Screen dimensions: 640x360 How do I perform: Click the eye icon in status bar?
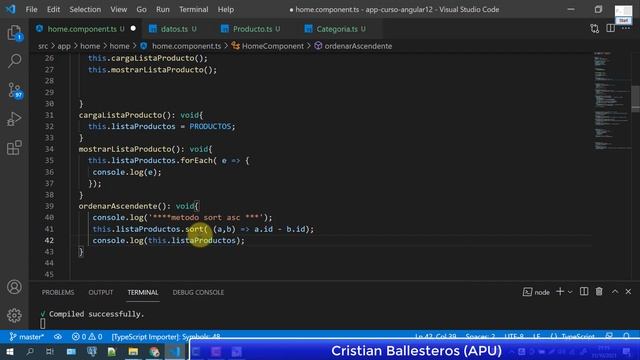tap(58, 337)
